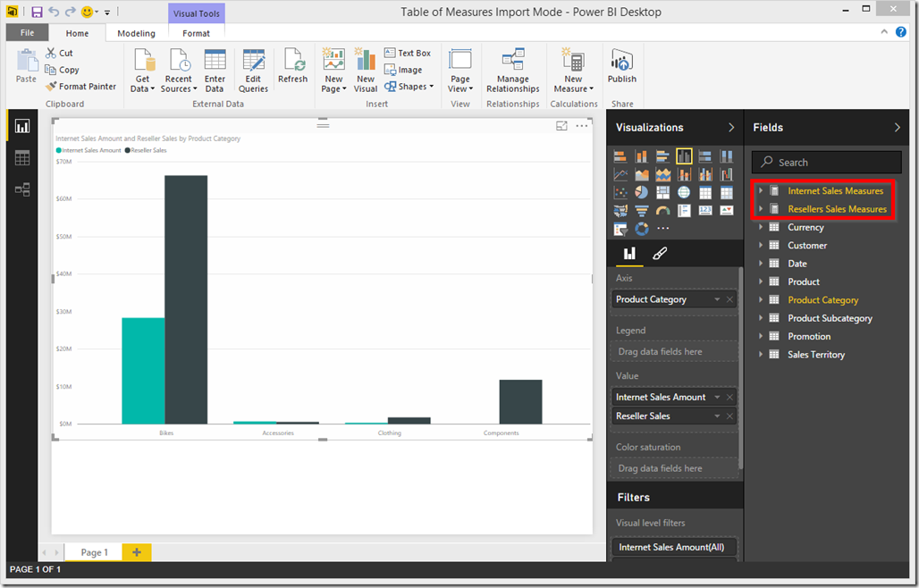Click the Fields search box
The width and height of the screenshot is (919, 588).
[826, 163]
